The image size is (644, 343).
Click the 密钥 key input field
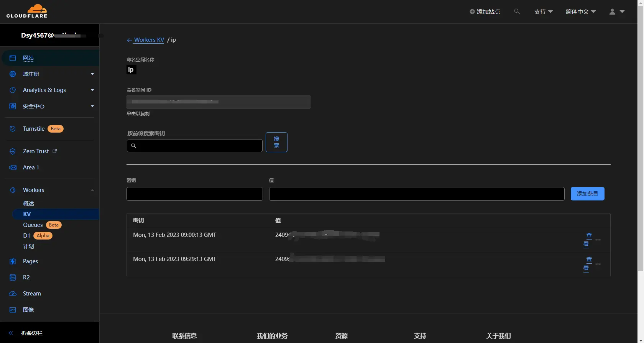[x=194, y=194]
